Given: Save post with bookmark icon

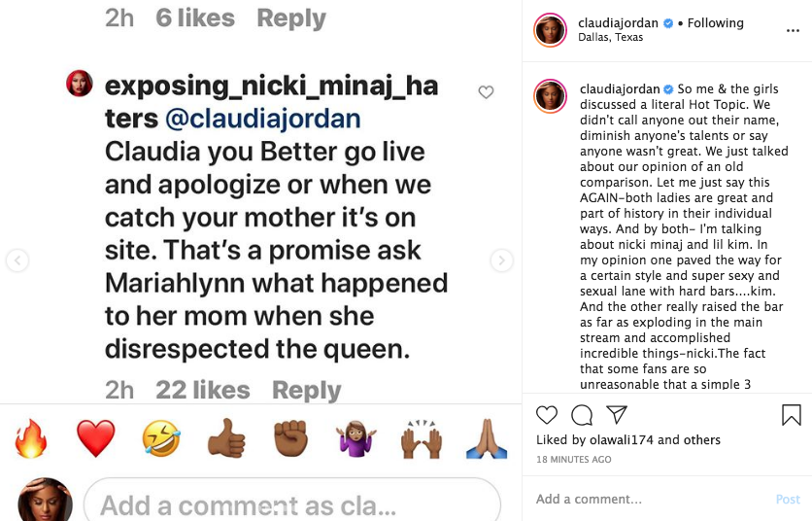Looking at the screenshot, I should point(792,415).
